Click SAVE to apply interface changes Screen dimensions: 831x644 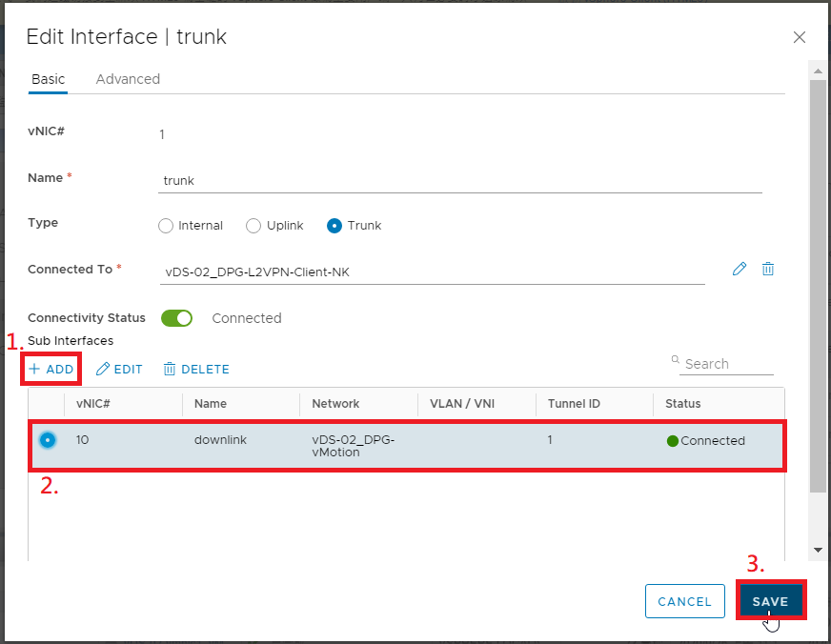771,601
